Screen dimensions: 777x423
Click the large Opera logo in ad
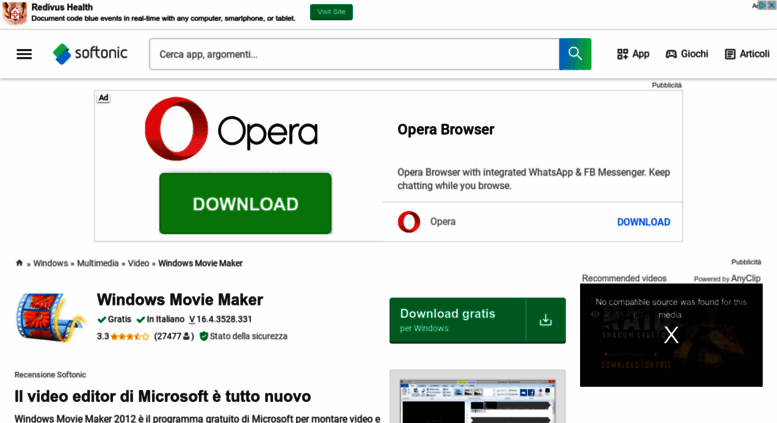coord(231,129)
